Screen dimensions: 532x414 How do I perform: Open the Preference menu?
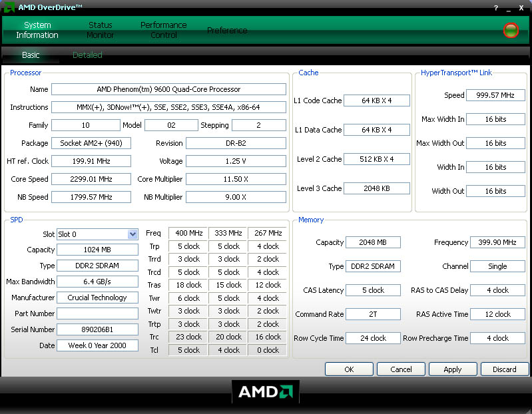pyautogui.click(x=227, y=30)
